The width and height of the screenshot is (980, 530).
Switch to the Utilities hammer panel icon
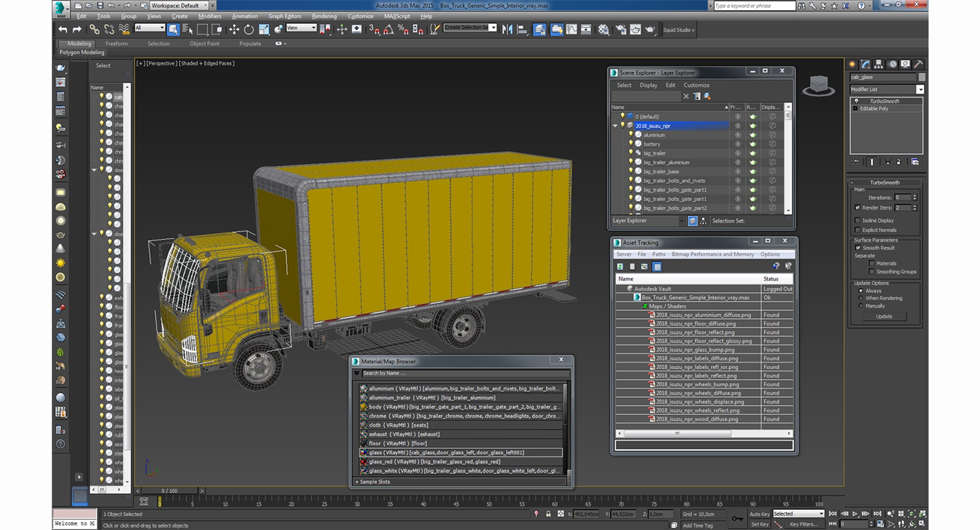point(919,64)
